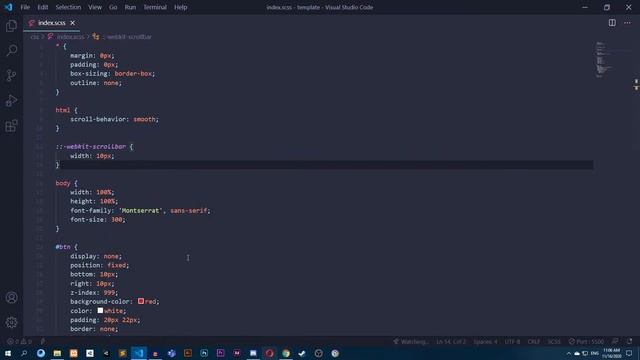Open the Help menu
640x360 pixels.
(x=180, y=7)
